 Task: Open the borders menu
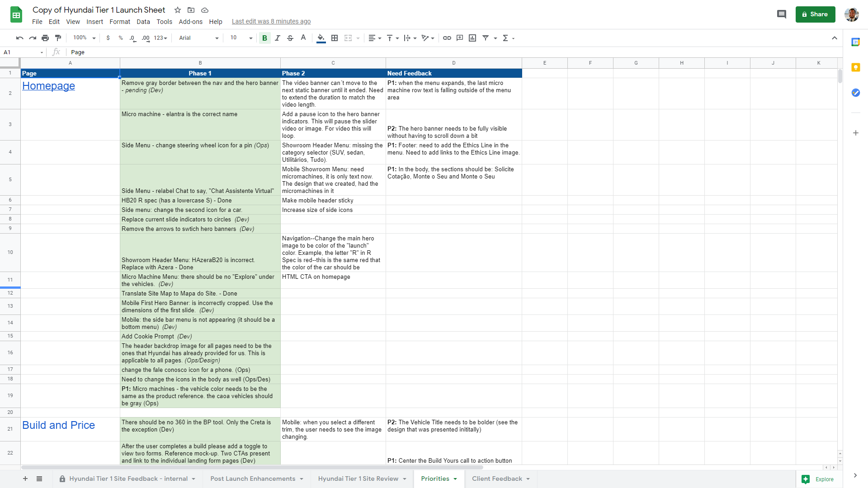click(x=335, y=38)
